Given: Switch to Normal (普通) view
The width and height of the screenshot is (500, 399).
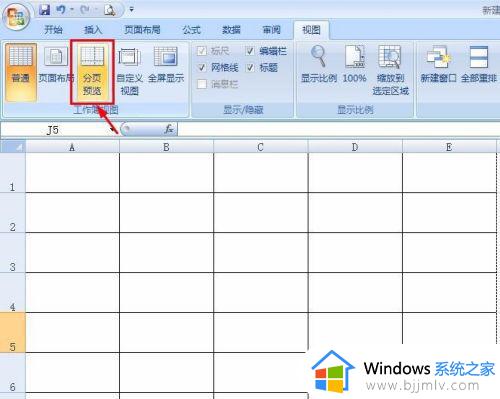Looking at the screenshot, I should (21, 72).
